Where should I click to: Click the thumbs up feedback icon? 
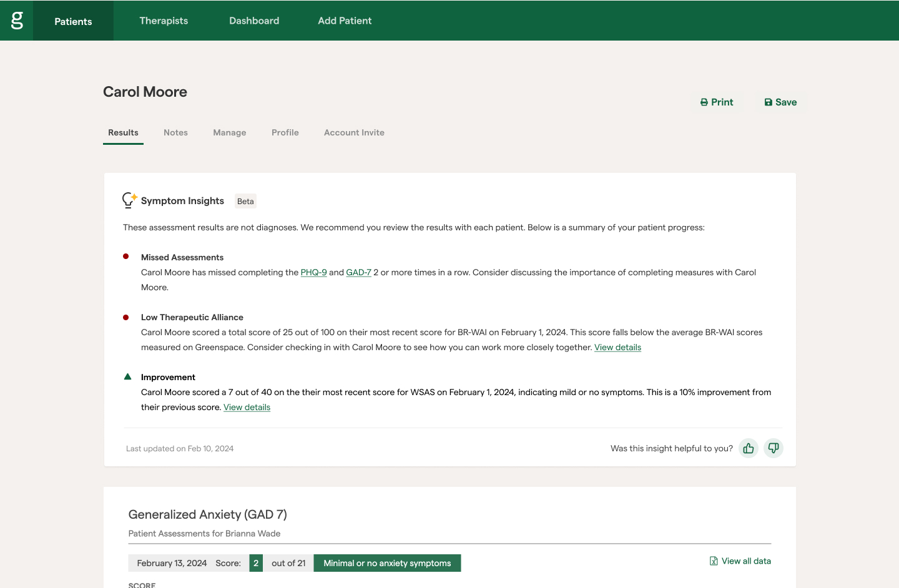748,448
